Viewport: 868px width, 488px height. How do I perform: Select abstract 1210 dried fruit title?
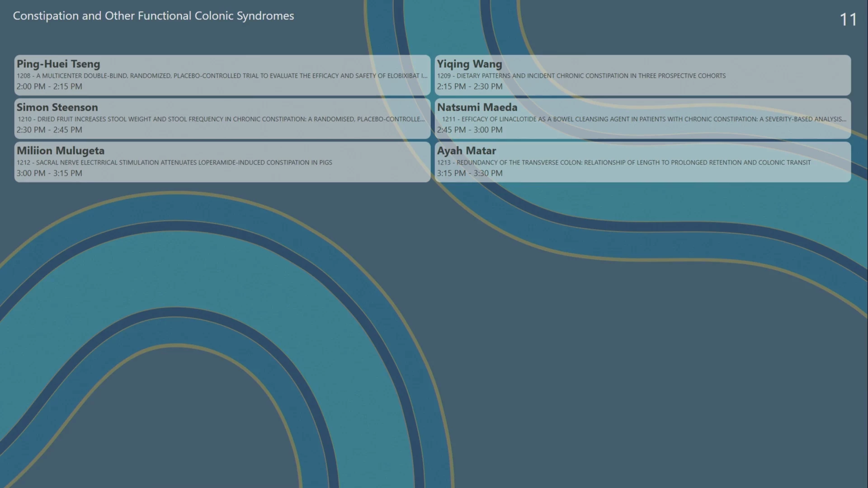tap(222, 119)
